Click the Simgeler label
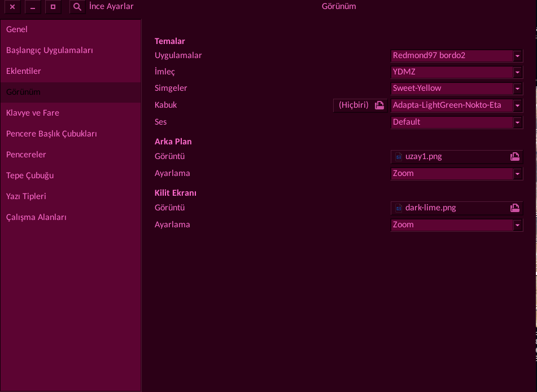 pyautogui.click(x=171, y=88)
